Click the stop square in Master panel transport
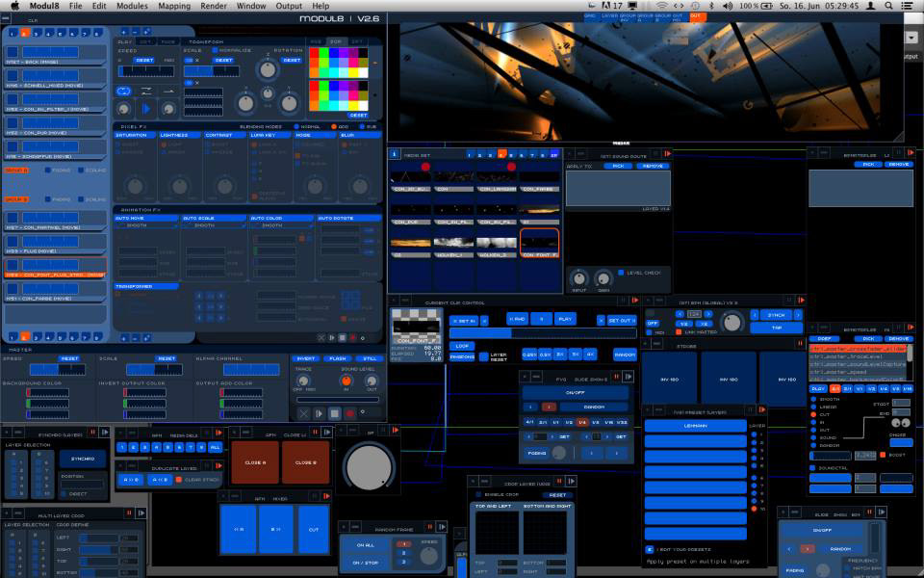This screenshot has width=924, height=578. [x=334, y=413]
